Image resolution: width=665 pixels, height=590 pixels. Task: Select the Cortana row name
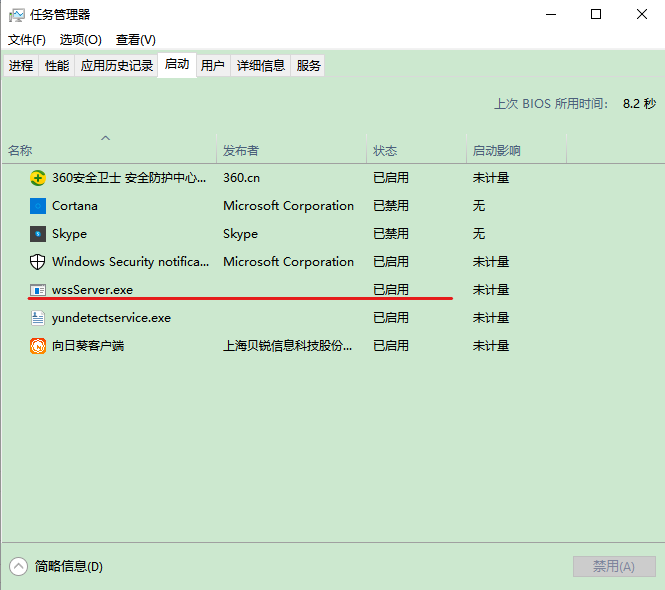pyautogui.click(x=75, y=206)
